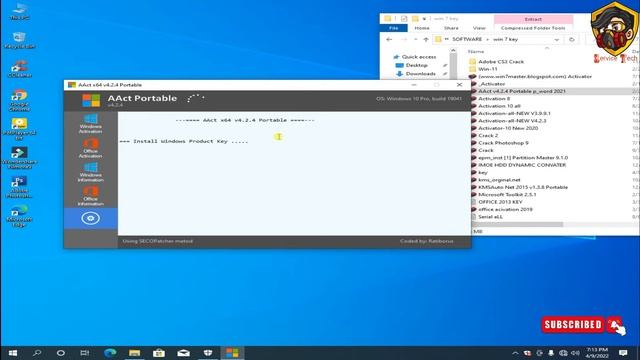The image size is (640, 360).
Task: Open Edge browser from taskbar
Action: click(x=110, y=353)
